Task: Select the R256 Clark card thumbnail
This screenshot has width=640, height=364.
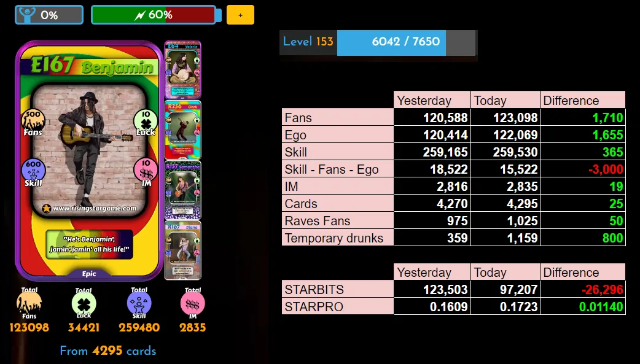Action: click(x=183, y=130)
